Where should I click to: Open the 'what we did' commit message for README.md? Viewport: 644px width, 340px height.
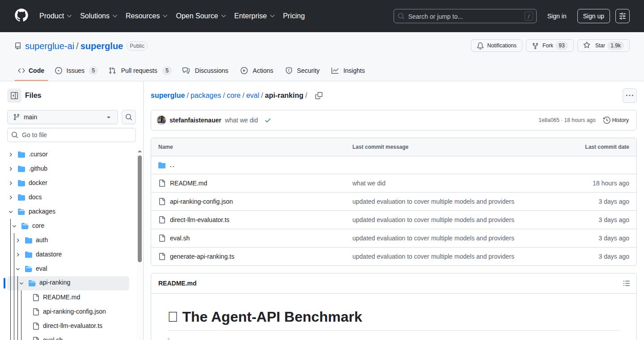[369, 183]
